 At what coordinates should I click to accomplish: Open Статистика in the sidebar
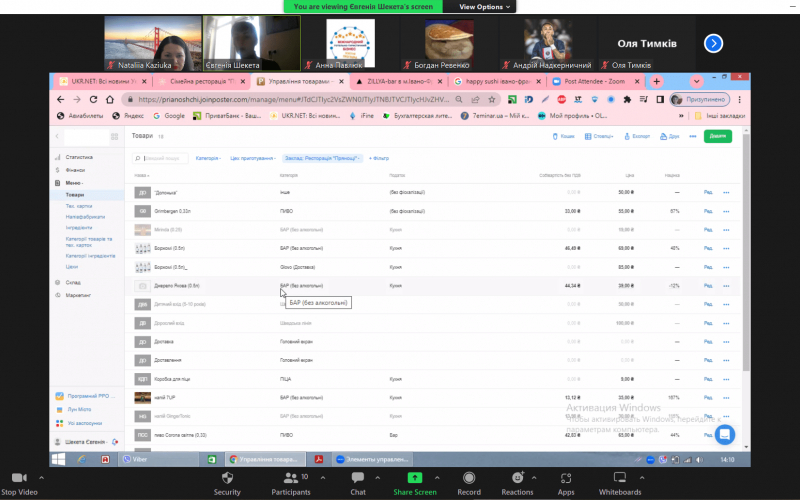[79, 157]
